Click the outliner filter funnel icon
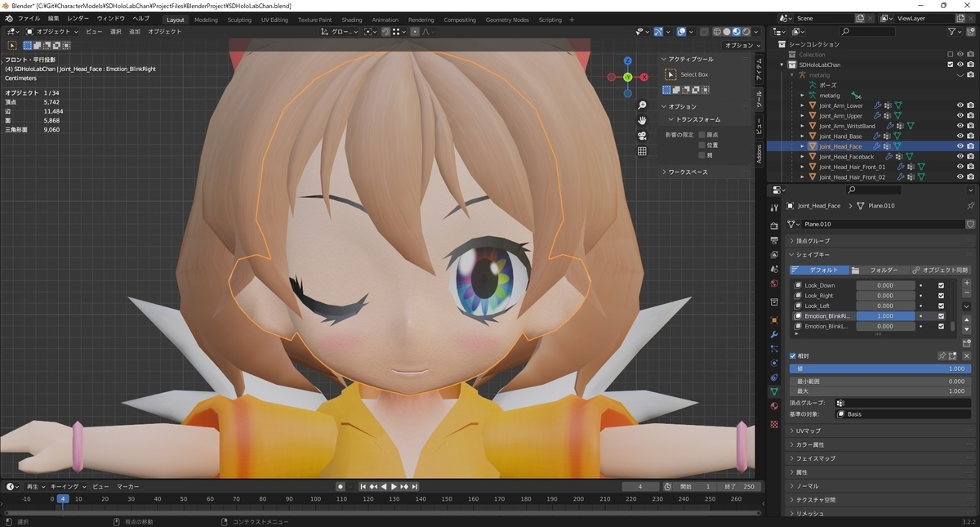This screenshot has width=980, height=527. click(x=953, y=31)
